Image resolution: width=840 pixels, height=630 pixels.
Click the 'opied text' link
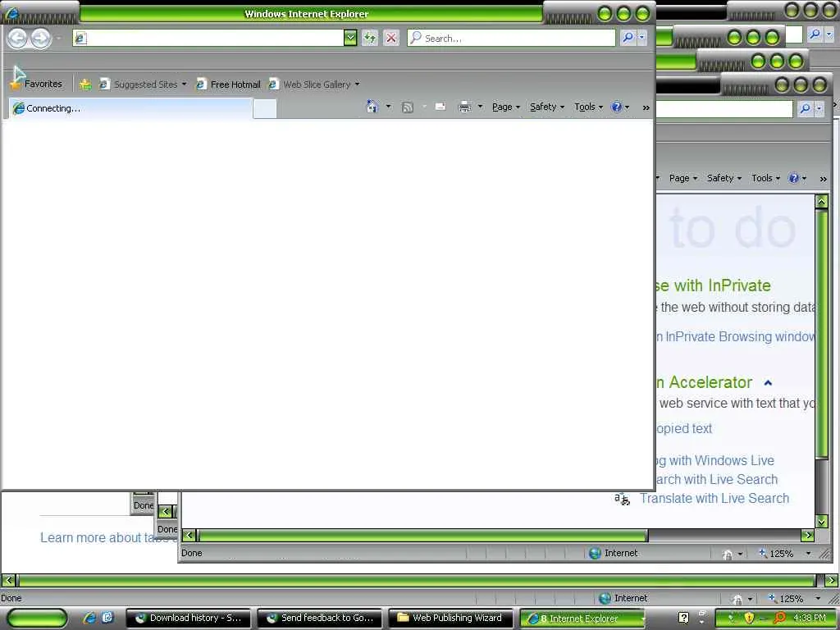pyautogui.click(x=685, y=428)
